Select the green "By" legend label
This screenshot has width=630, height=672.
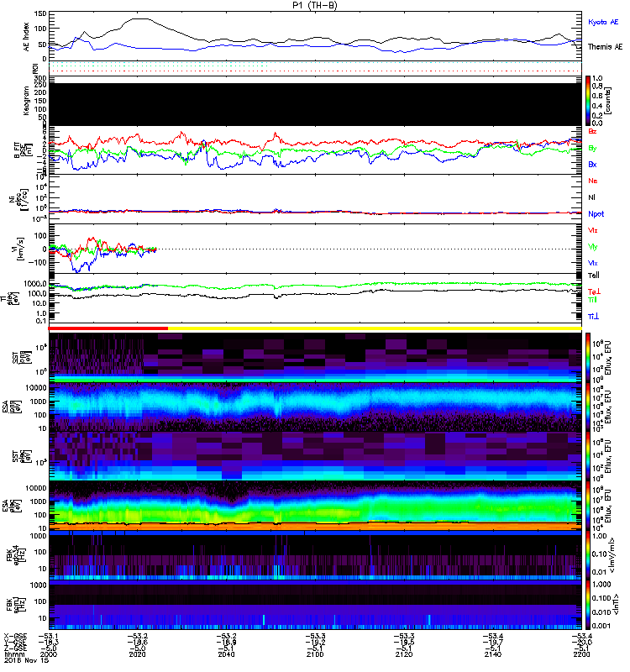click(592, 149)
